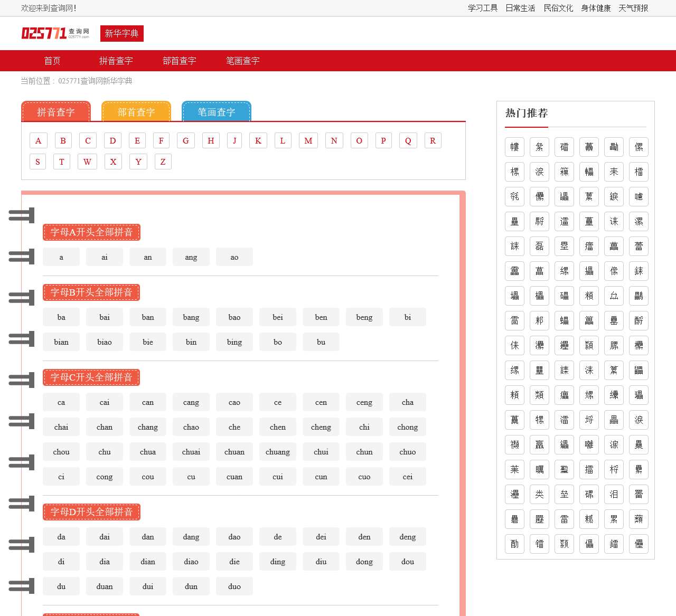
Task: Click the 字母C开头全部拼音 heading
Action: coord(91,377)
